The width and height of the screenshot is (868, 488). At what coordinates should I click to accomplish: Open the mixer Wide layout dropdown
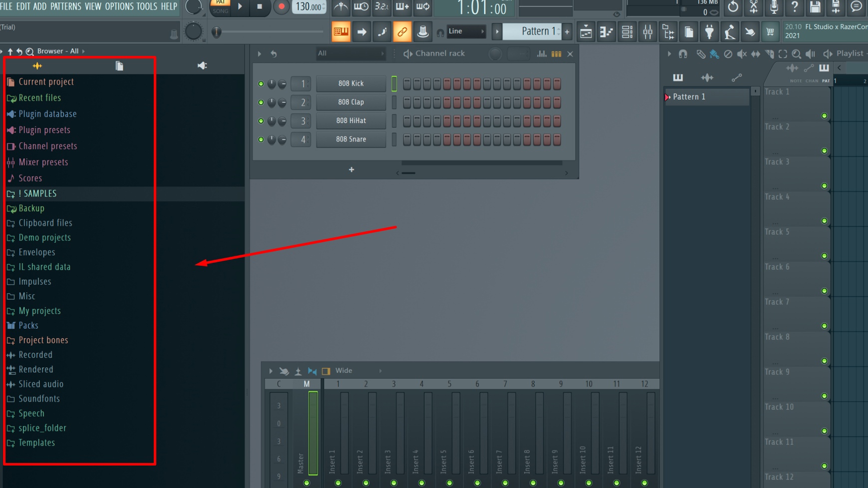358,371
